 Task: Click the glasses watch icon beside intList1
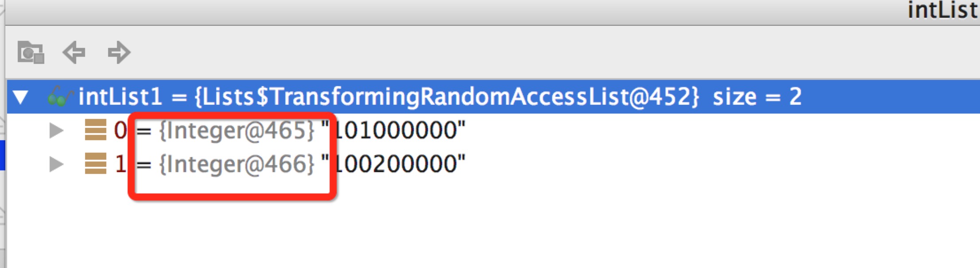pyautogui.click(x=60, y=97)
